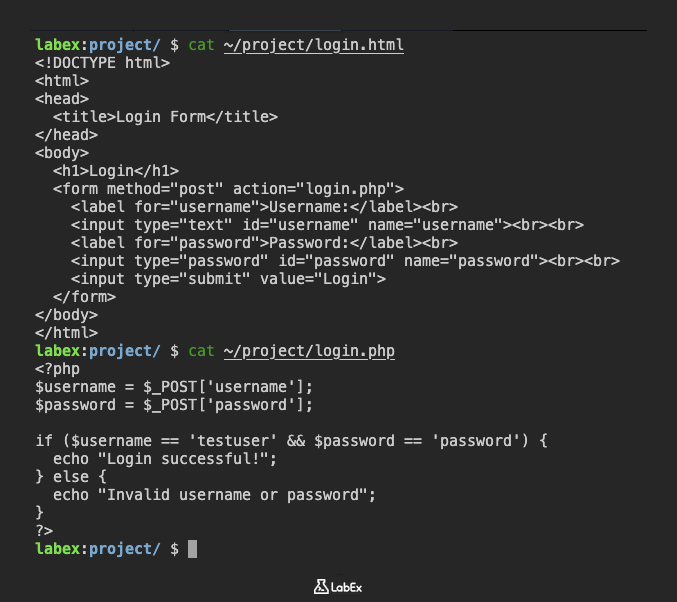Click the Login Form title text

160,116
